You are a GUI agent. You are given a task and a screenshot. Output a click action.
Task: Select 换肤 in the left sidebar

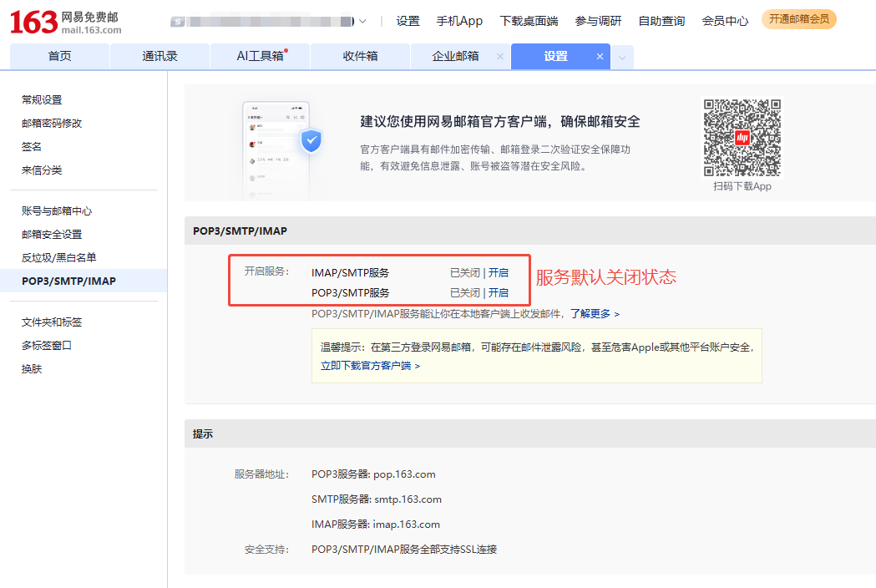click(32, 369)
